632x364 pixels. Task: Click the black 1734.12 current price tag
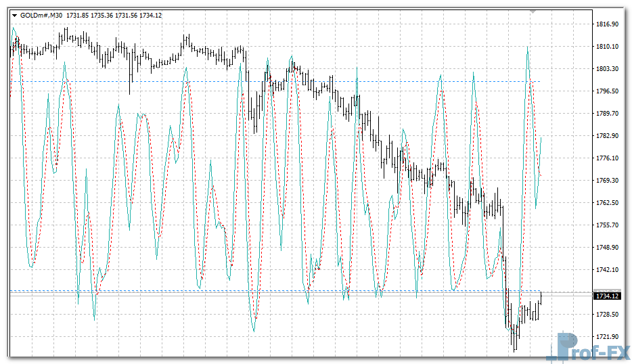pyautogui.click(x=608, y=296)
